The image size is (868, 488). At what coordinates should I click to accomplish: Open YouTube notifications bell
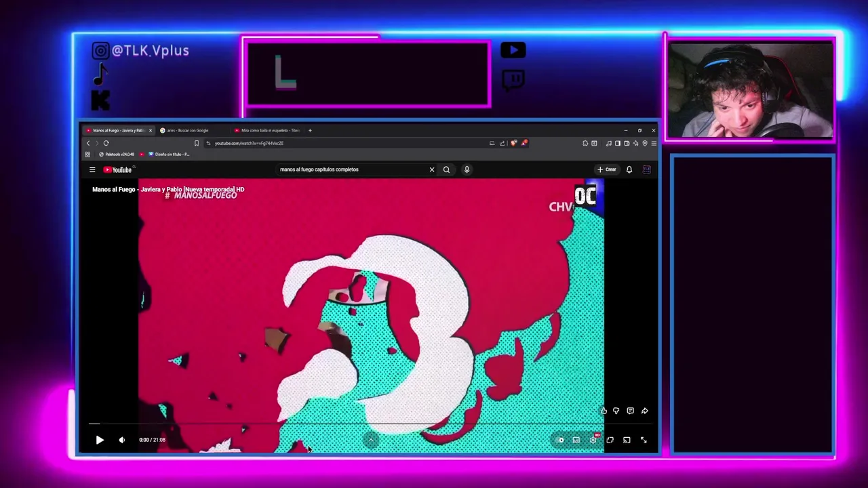coord(629,169)
